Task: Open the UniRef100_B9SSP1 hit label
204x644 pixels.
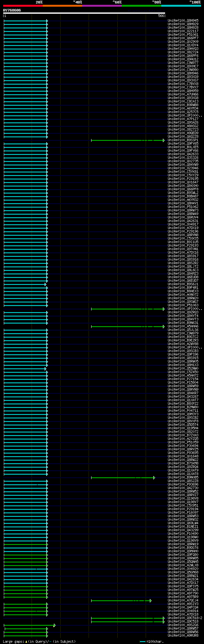Action: [x=183, y=140]
